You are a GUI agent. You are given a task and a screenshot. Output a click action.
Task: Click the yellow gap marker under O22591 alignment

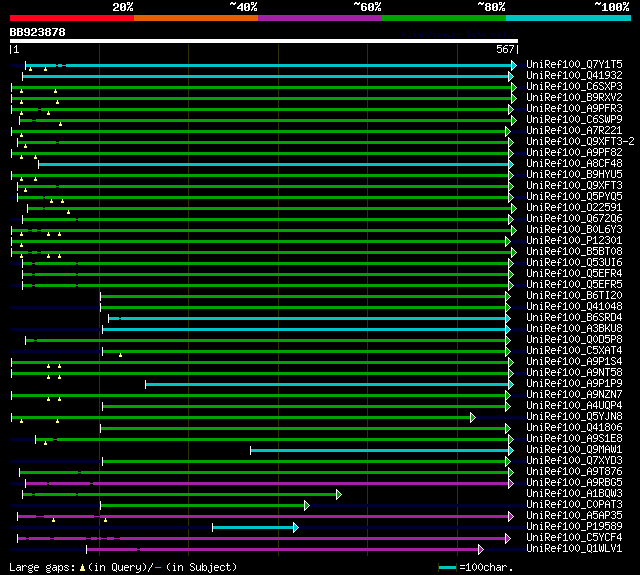click(69, 212)
